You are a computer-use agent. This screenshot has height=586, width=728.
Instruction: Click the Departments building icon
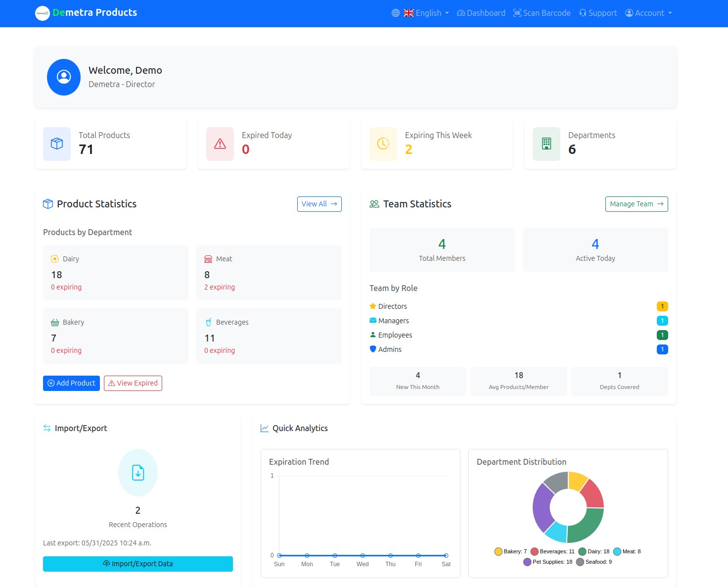pos(546,144)
